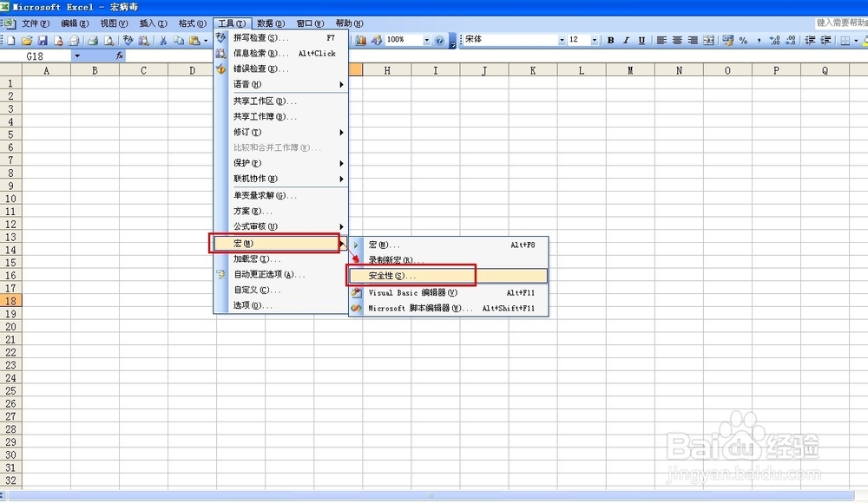Align text left
Screen dimensions: 868x503
pyautogui.click(x=661, y=41)
